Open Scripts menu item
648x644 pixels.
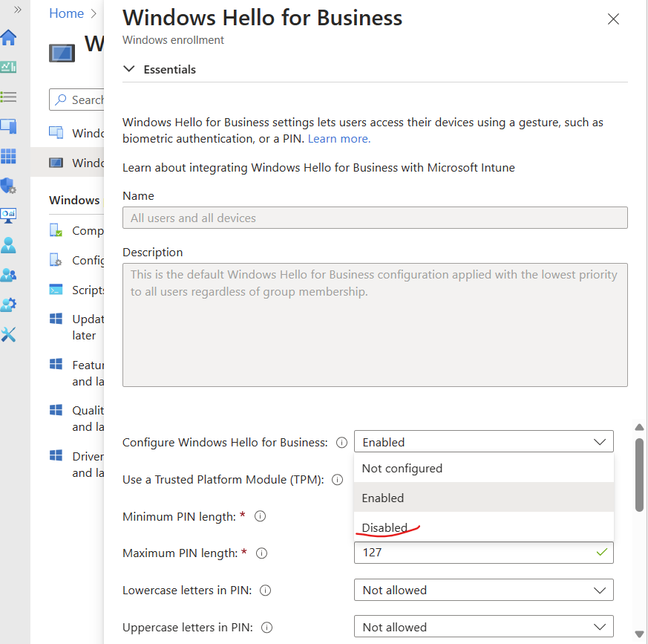click(x=76, y=290)
